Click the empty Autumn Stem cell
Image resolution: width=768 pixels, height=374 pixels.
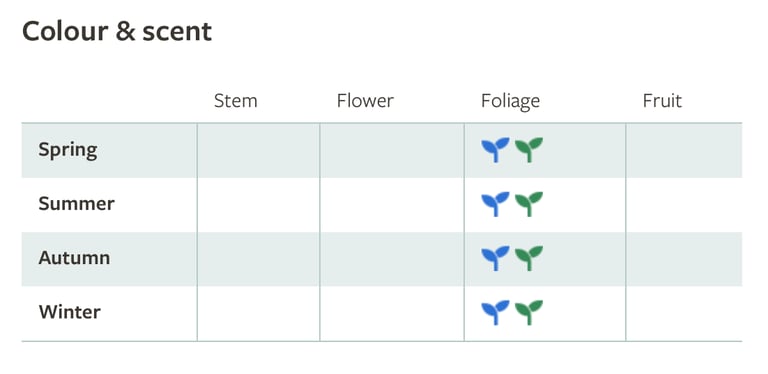[258, 259]
